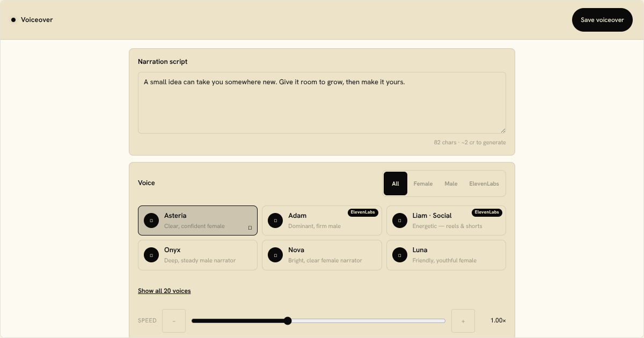
Task: Select the Adam ElevenLabs voice
Action: click(322, 221)
